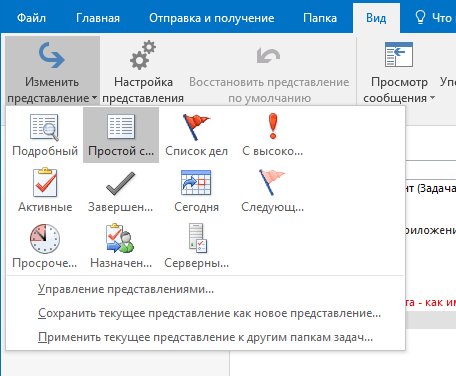
Task: Select the Серверные задачи view
Action: (196, 247)
